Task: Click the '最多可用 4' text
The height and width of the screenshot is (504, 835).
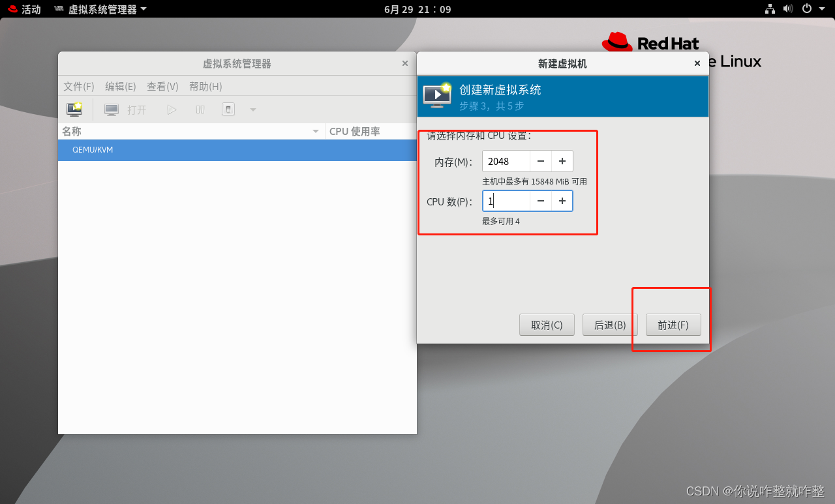Action: click(x=501, y=222)
